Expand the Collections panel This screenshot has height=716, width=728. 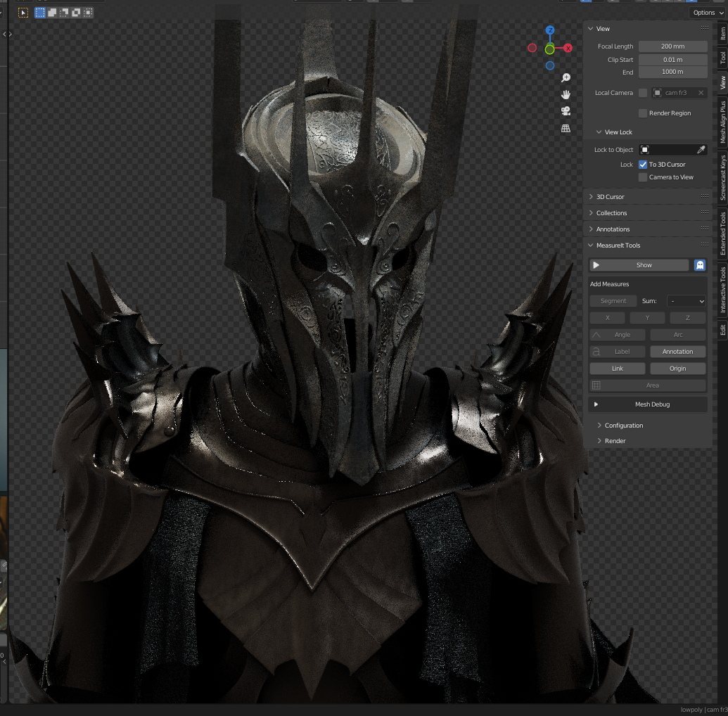tap(591, 213)
